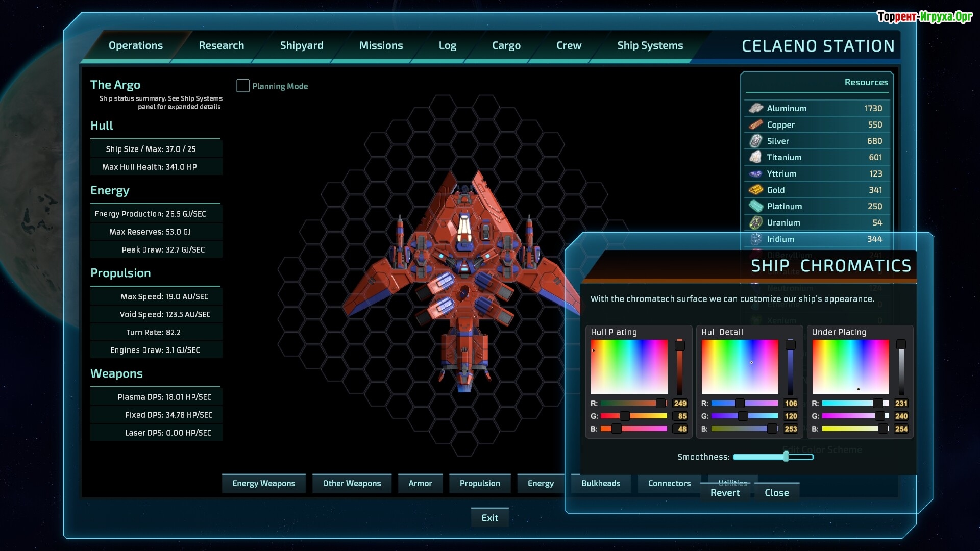Image resolution: width=980 pixels, height=551 pixels.
Task: Click the Yttrium resource icon
Action: click(755, 173)
